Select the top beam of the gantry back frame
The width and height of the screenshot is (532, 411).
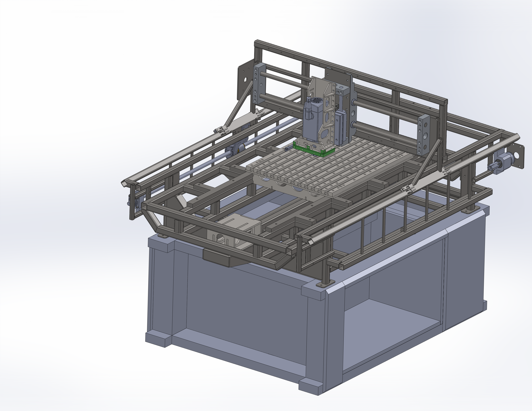(x=351, y=72)
